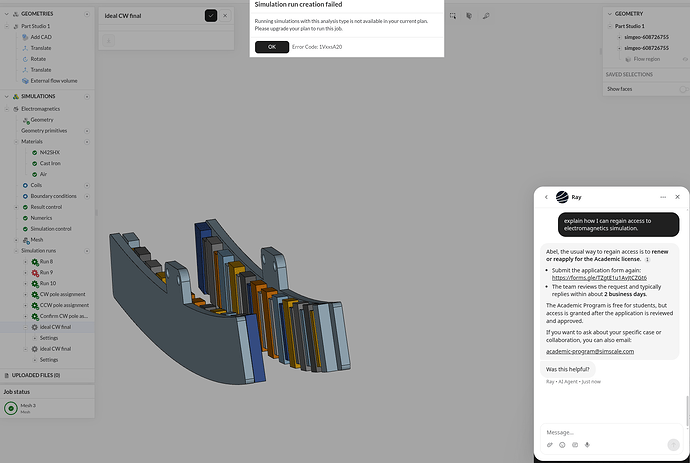Open simulation Run 8

(x=46, y=262)
